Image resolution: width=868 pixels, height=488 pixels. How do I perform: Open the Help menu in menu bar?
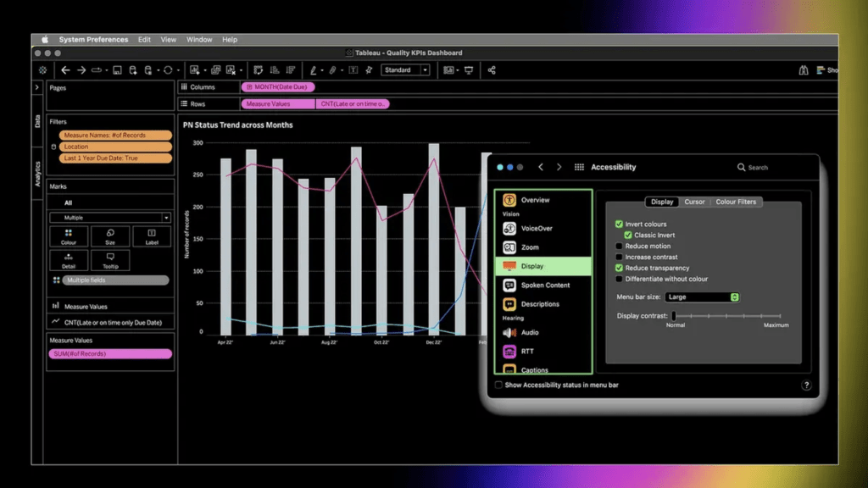click(230, 40)
